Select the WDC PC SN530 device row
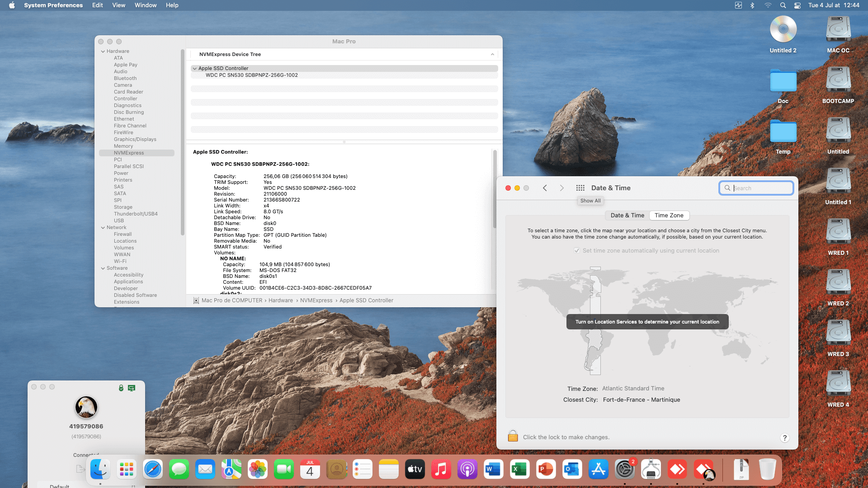Viewport: 868px width, 488px height. pos(251,75)
